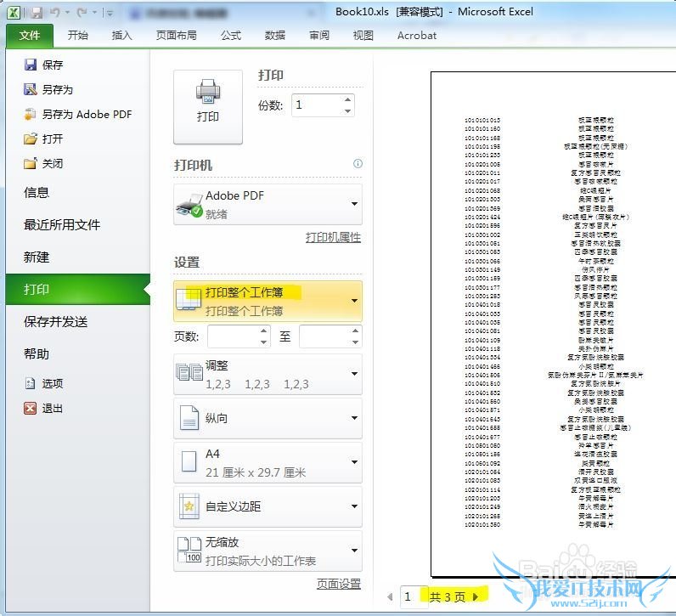Click 打开 in the backstage menu
The height and width of the screenshot is (616, 676).
click(x=43, y=138)
